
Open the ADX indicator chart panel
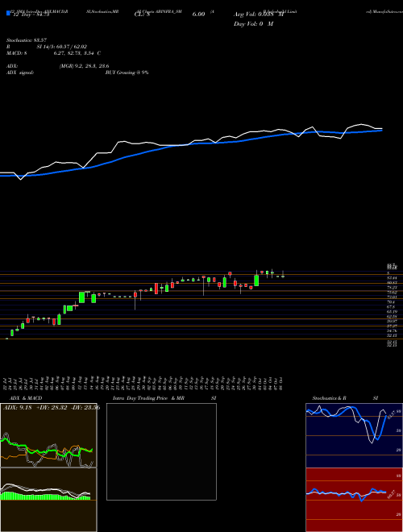click(48, 435)
